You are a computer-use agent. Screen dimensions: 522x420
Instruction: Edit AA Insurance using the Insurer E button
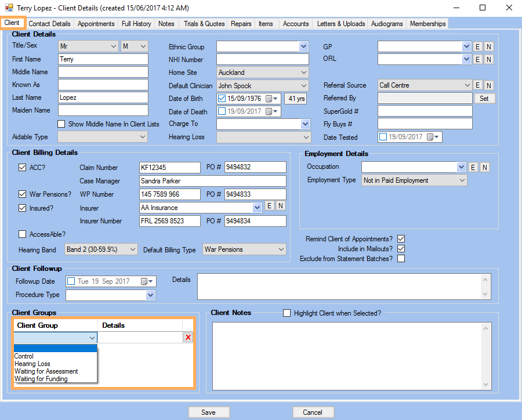[x=270, y=207]
